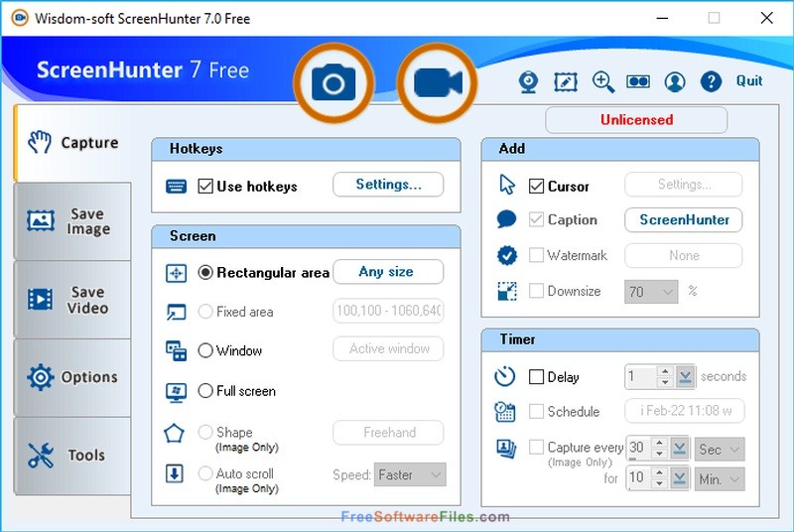The image size is (794, 532).
Task: Enable the Capture every checkbox
Action: click(x=536, y=447)
